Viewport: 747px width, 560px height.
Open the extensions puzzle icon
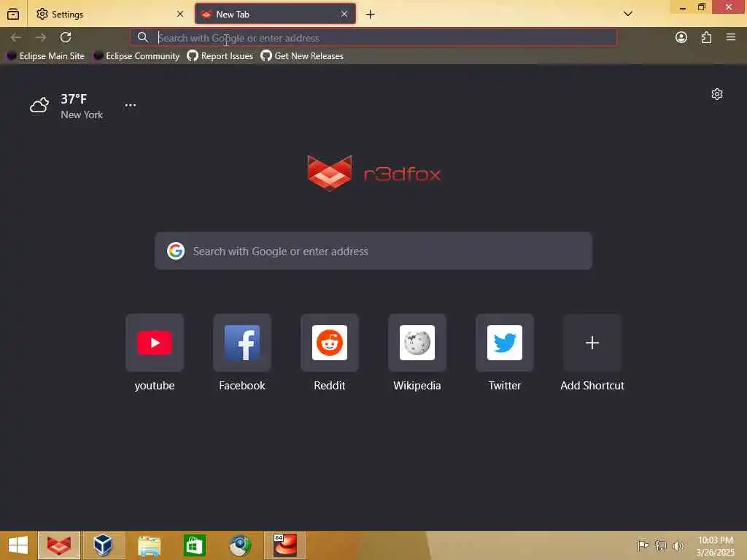(706, 37)
